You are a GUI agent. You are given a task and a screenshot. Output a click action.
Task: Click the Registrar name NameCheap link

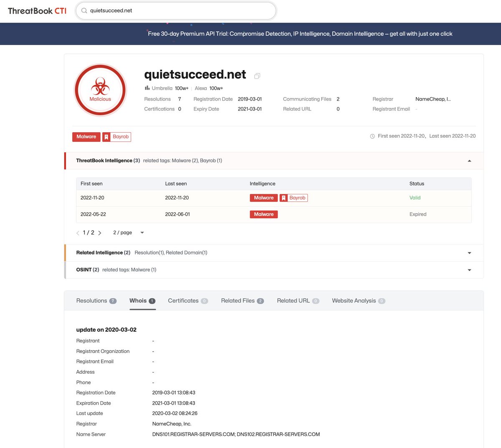[x=433, y=99]
